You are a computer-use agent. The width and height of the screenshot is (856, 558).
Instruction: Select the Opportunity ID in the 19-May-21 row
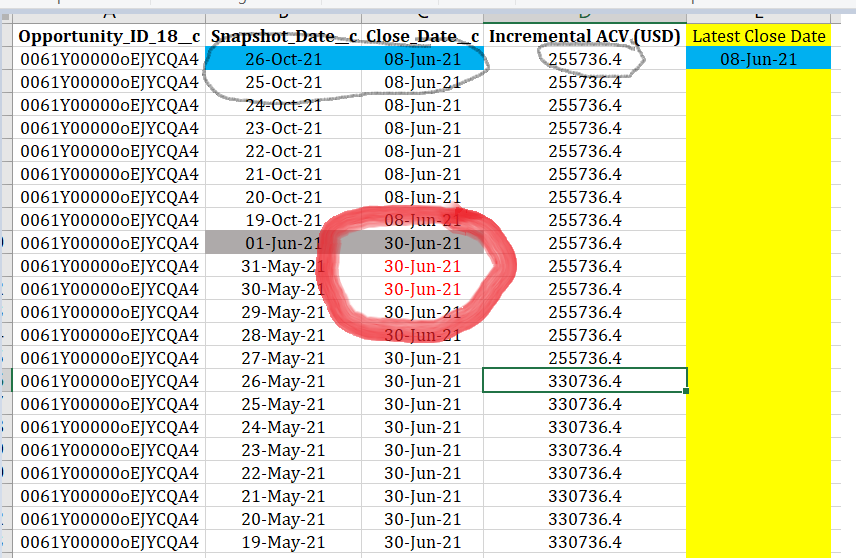[x=109, y=542]
